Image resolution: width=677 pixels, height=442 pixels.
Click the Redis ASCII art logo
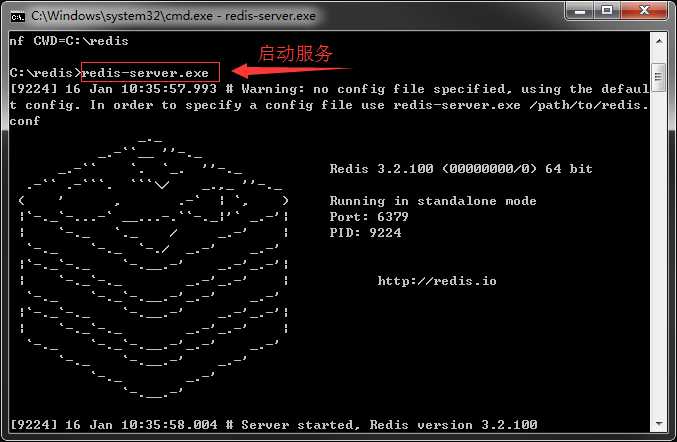154,268
